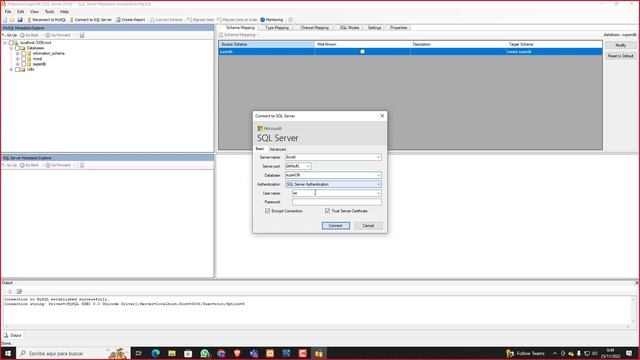640x360 pixels.
Task: Check the information_schema database checkbox
Action: (24, 53)
